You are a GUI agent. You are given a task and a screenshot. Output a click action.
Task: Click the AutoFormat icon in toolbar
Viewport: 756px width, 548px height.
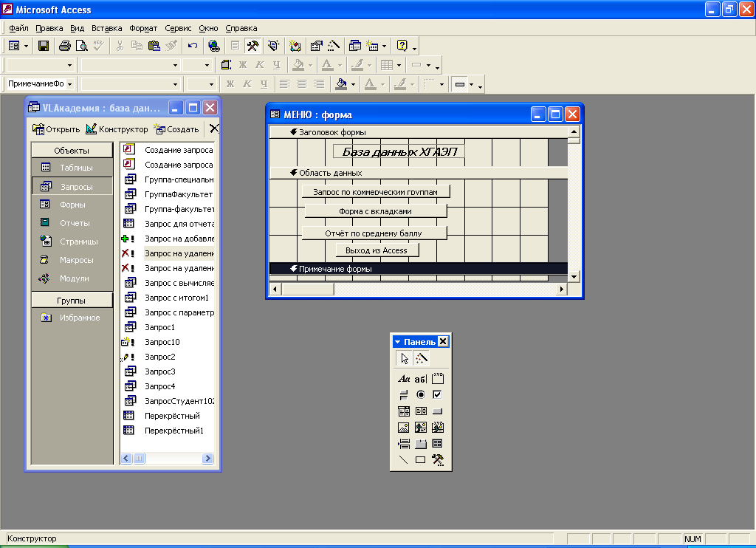click(x=273, y=46)
